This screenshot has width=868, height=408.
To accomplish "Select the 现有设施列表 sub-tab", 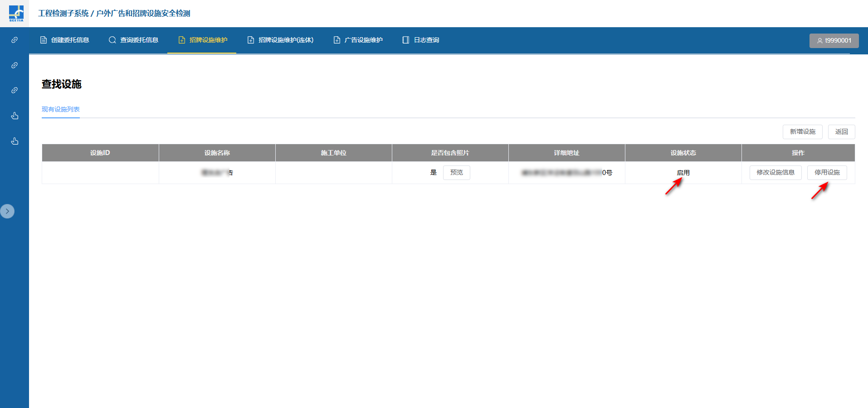I will click(x=61, y=109).
